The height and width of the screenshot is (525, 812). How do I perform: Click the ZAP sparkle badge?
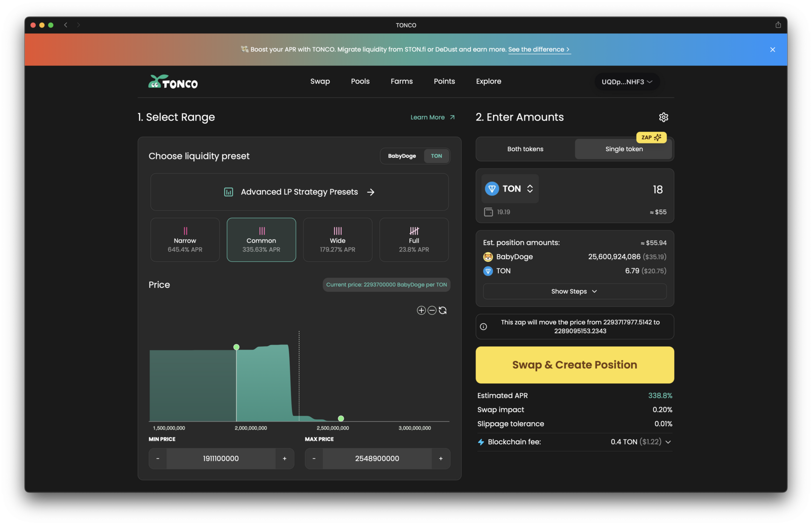651,138
